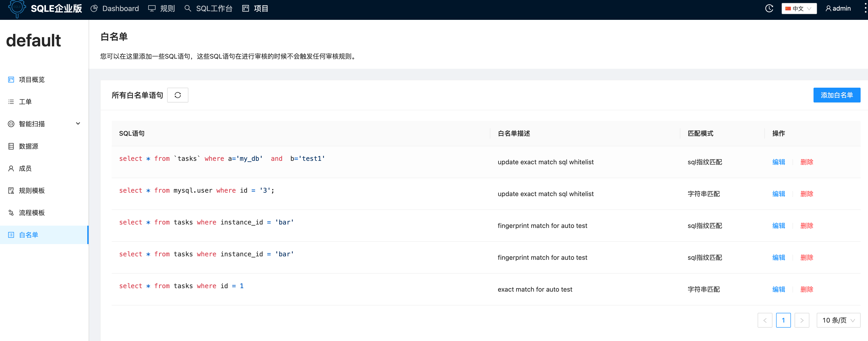Click the 添加白名单 button

point(837,95)
